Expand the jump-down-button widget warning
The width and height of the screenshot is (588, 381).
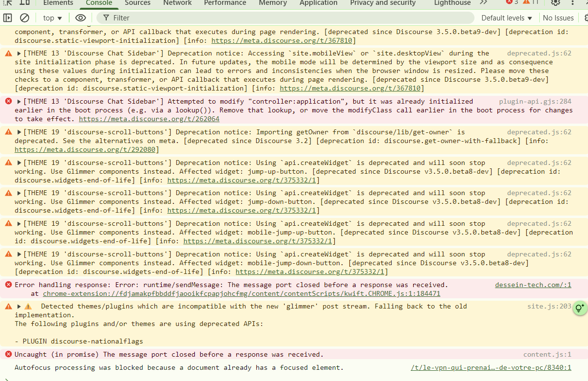[19, 193]
